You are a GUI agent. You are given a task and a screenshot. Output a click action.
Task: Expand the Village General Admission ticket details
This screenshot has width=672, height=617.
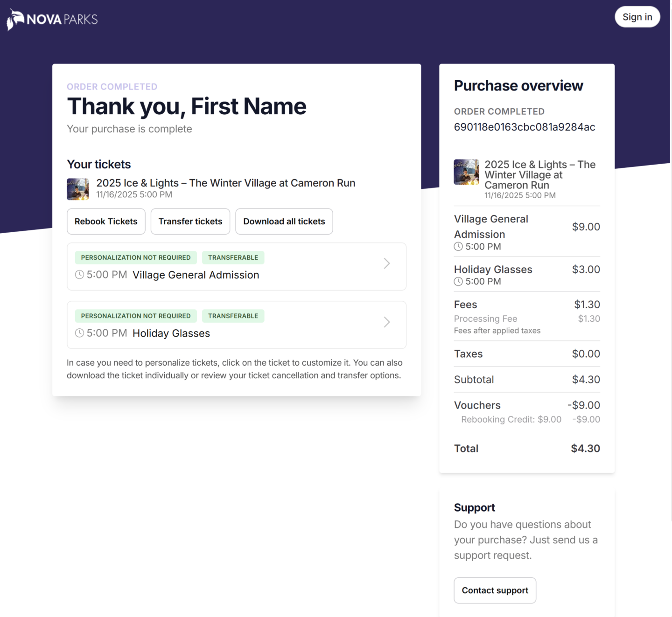tap(386, 263)
